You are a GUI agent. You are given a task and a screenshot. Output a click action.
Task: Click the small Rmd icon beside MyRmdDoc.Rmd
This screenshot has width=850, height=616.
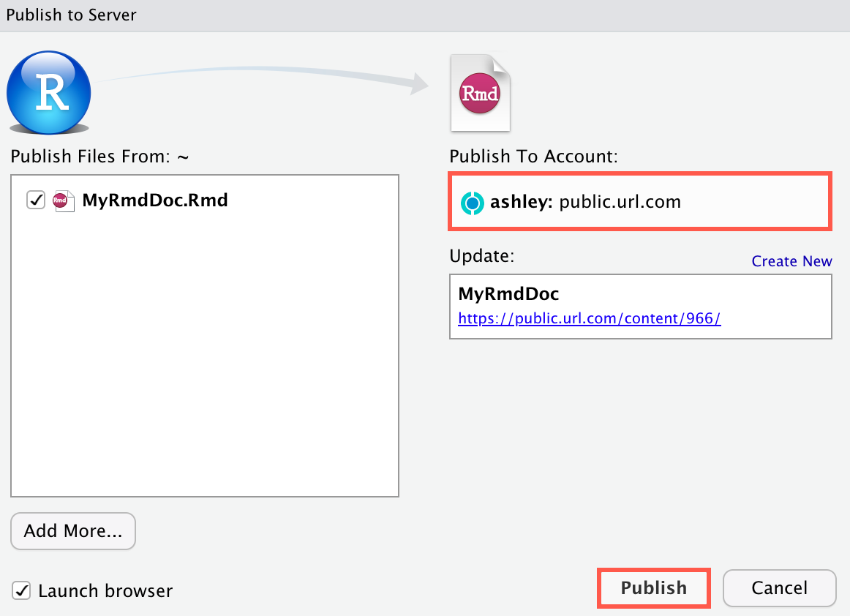coord(63,200)
